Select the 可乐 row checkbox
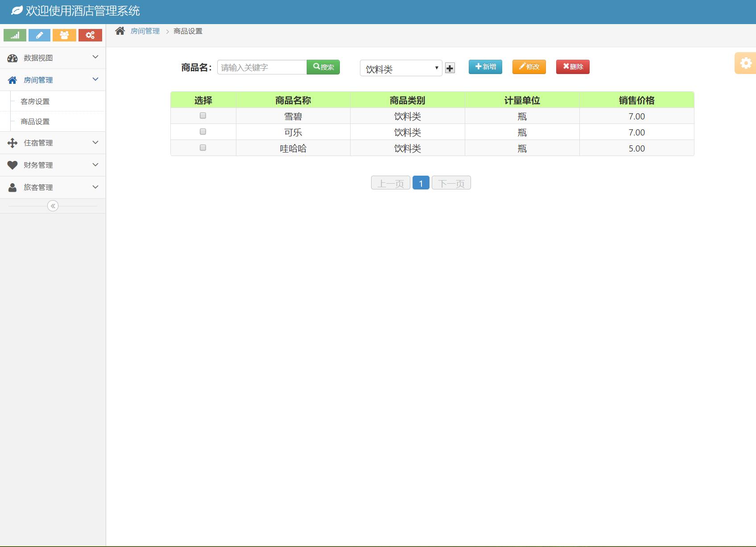Image resolution: width=756 pixels, height=547 pixels. click(x=203, y=132)
